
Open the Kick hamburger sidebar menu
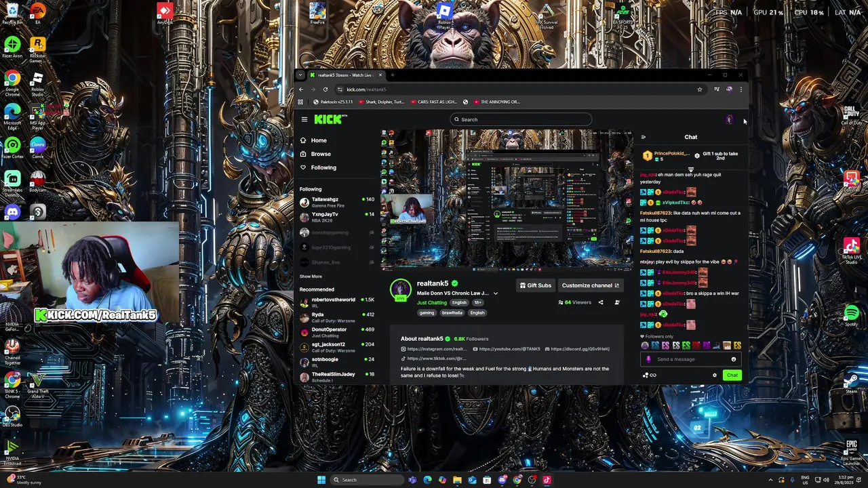[x=304, y=119]
